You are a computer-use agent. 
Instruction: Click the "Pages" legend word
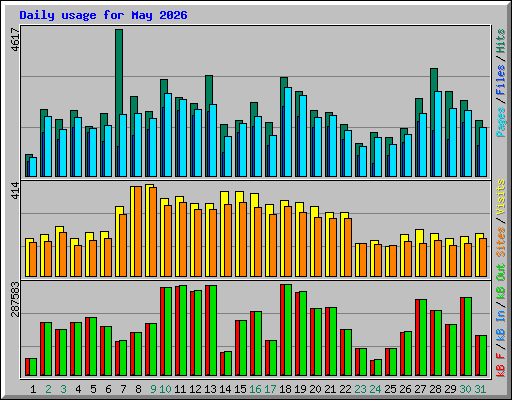click(501, 122)
